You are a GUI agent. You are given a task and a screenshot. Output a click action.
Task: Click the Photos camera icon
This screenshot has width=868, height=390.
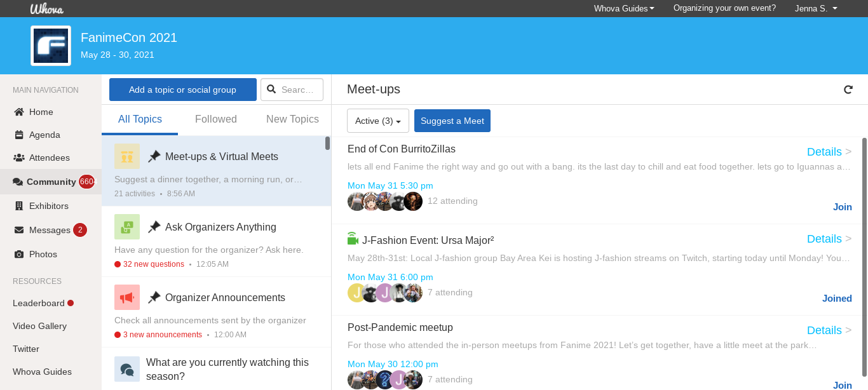[19, 254]
